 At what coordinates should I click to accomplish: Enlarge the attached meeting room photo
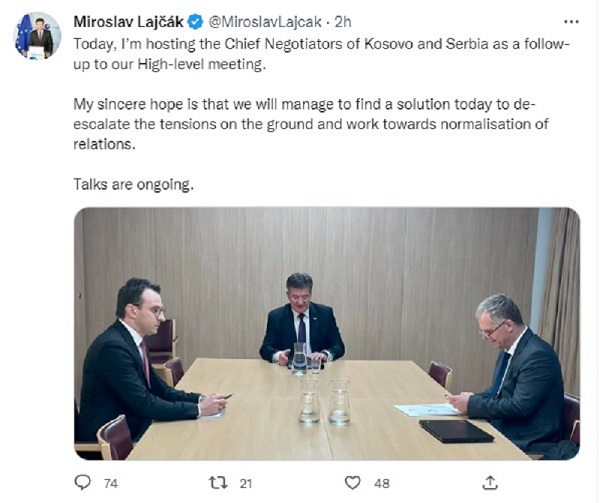[x=327, y=334]
